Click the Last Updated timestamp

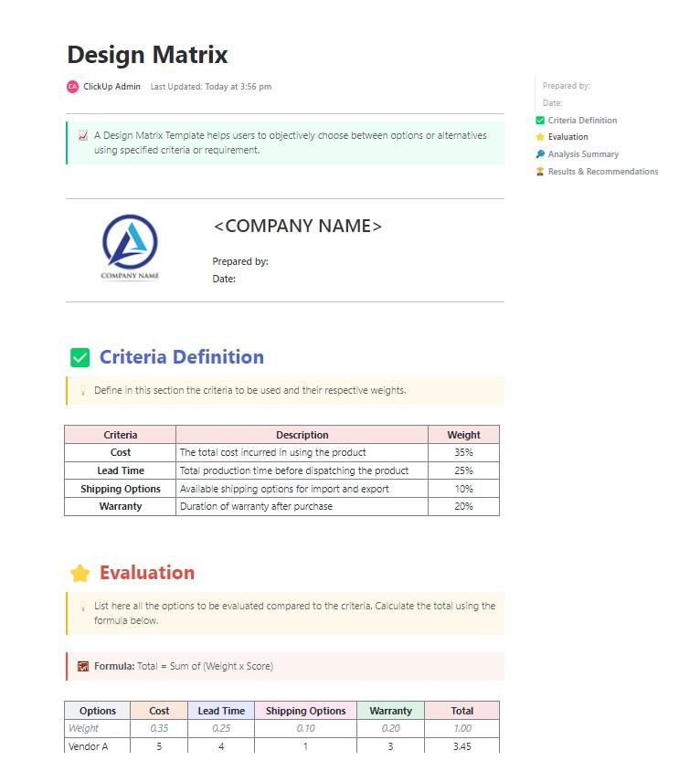[x=211, y=87]
